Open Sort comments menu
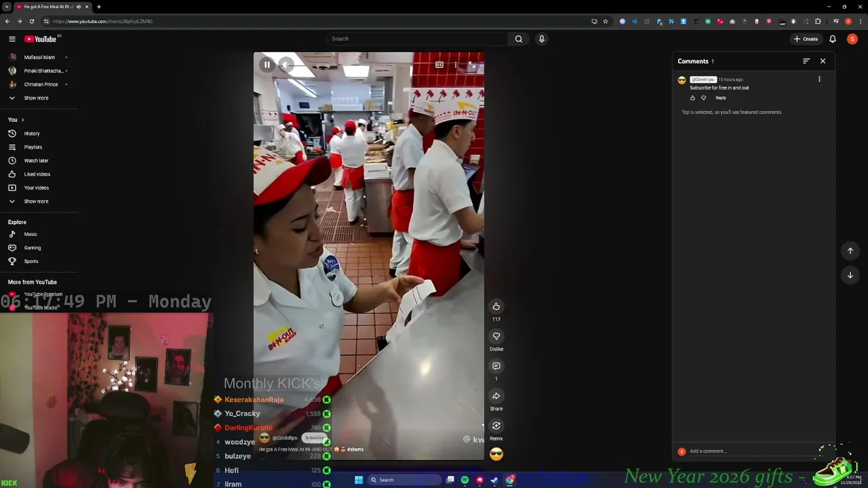This screenshot has width=868, height=488. [x=806, y=61]
